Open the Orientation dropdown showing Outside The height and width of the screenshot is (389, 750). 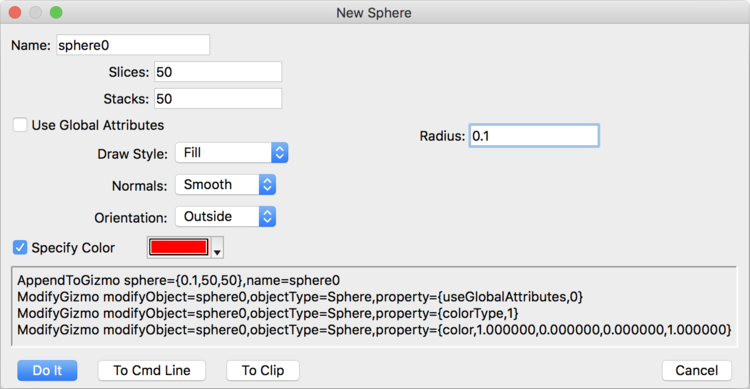click(225, 217)
